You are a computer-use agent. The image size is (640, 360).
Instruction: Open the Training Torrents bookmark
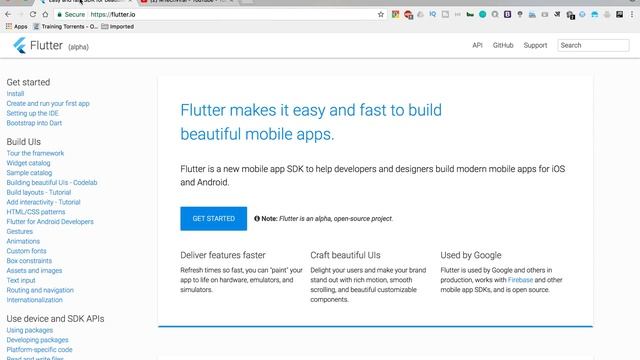[65, 27]
